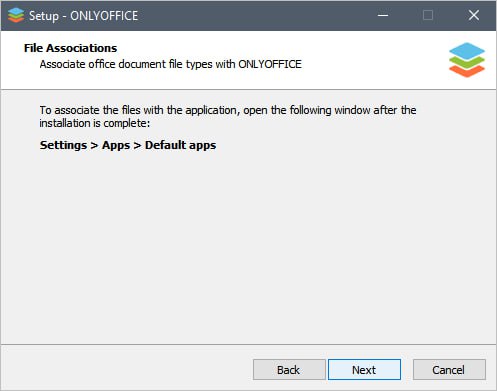Viewport: 497px width, 391px height.
Task: Cancel the ONLYOFFICE installation
Action: (449, 370)
